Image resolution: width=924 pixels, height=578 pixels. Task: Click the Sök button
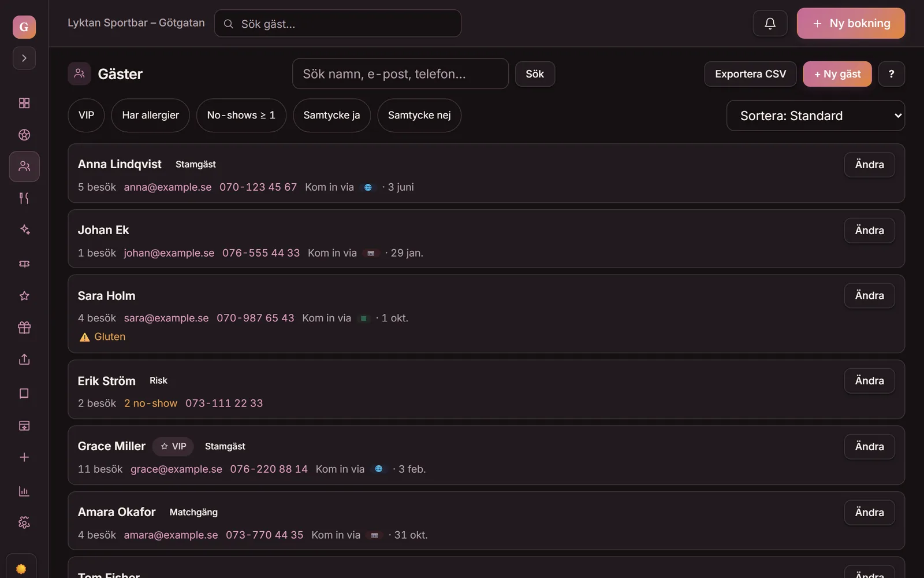[x=535, y=74]
